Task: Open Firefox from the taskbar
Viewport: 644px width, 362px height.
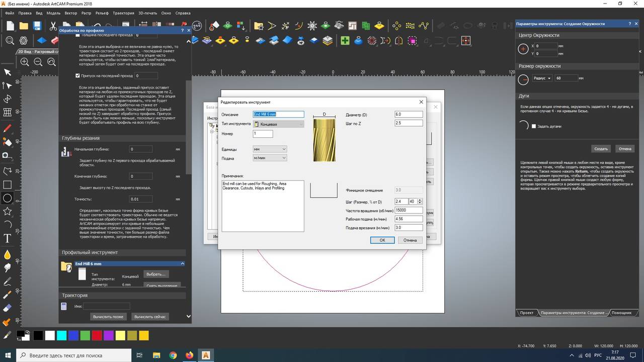Action: 189,355
